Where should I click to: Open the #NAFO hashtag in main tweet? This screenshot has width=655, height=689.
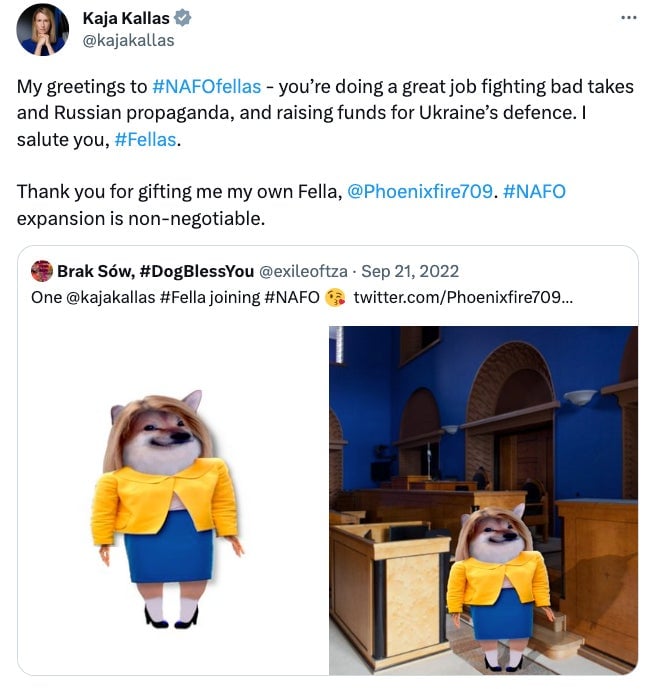pos(533,190)
